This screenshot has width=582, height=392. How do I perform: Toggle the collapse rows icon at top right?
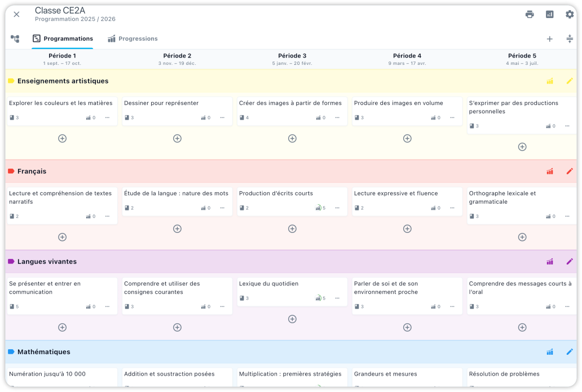pos(570,39)
